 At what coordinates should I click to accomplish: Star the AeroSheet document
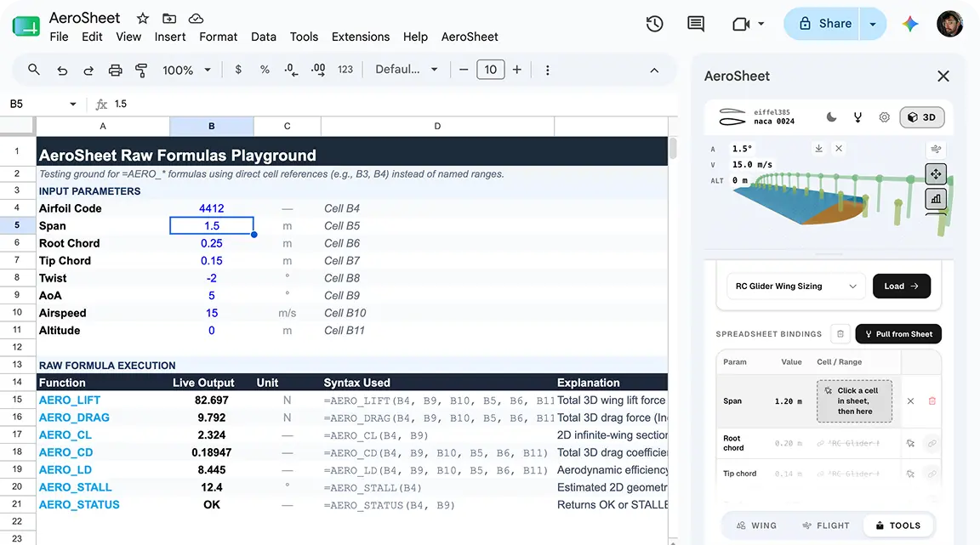tap(143, 19)
